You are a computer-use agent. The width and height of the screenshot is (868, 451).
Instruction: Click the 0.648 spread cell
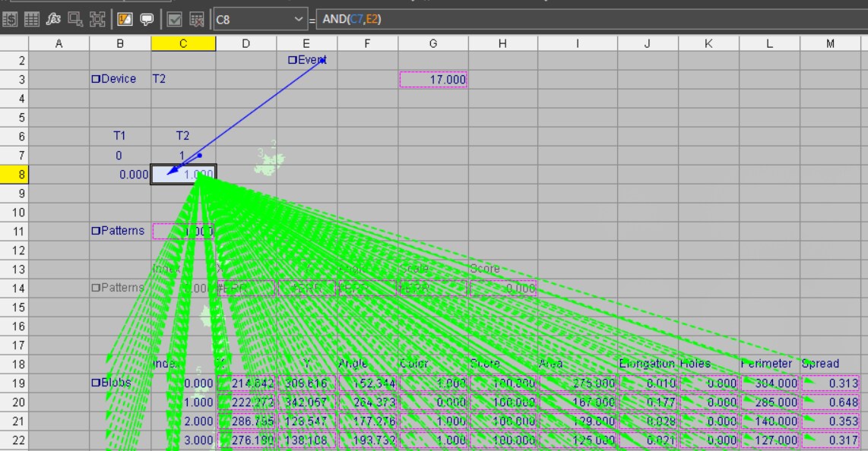pos(830,402)
